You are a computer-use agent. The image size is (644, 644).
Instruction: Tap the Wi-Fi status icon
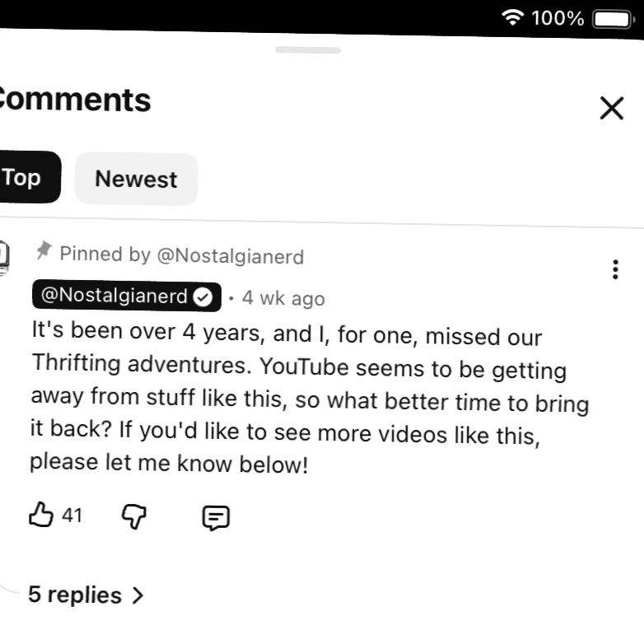coord(514,18)
